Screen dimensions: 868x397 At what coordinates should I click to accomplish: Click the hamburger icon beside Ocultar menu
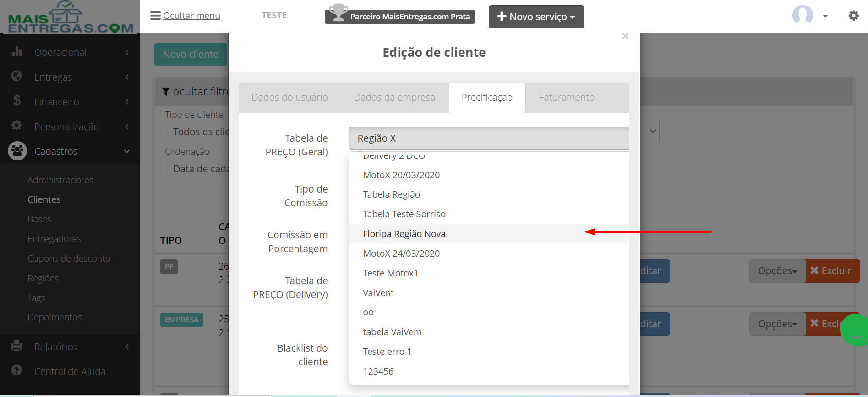[155, 16]
